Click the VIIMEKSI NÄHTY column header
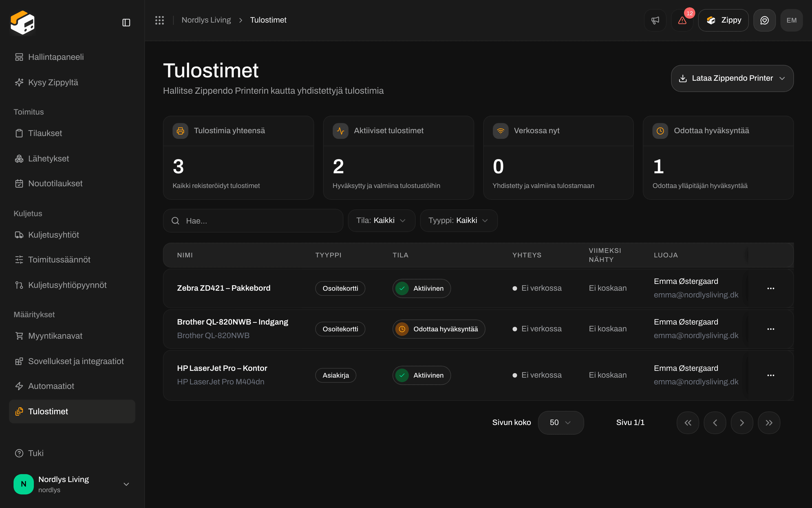Screen dimensions: 812x508 [605, 255]
